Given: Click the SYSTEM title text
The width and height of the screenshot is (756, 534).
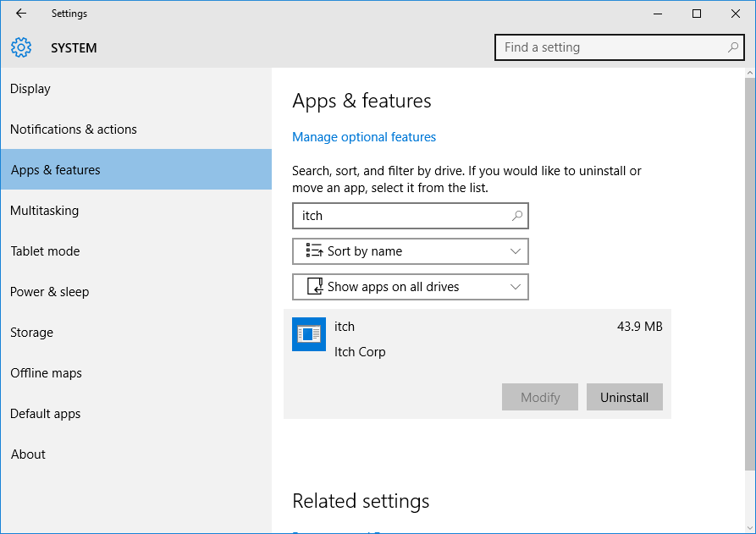Looking at the screenshot, I should (x=74, y=47).
